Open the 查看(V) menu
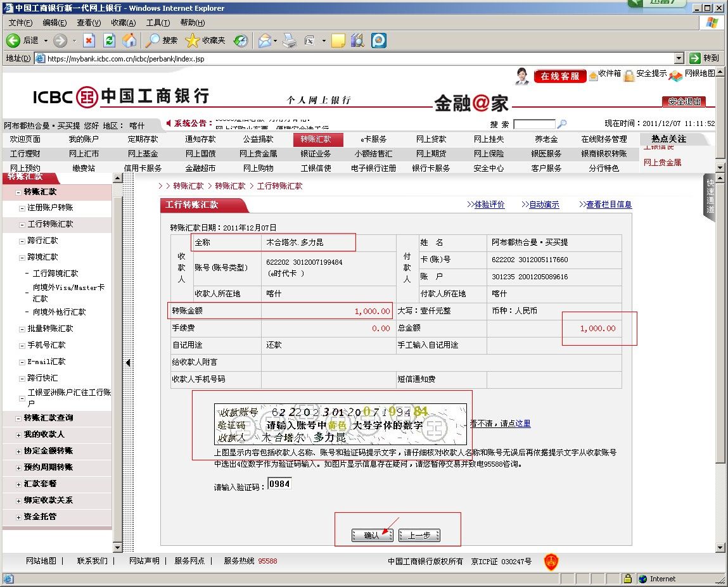 89,22
